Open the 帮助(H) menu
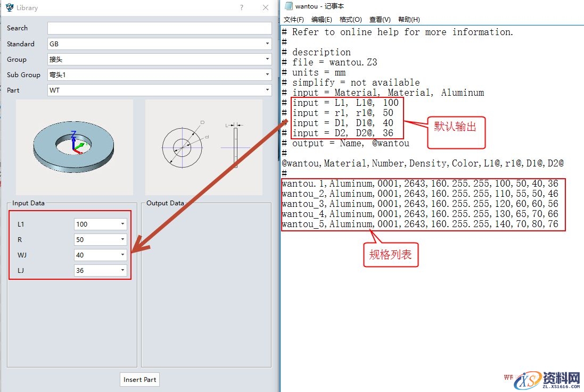 point(409,20)
